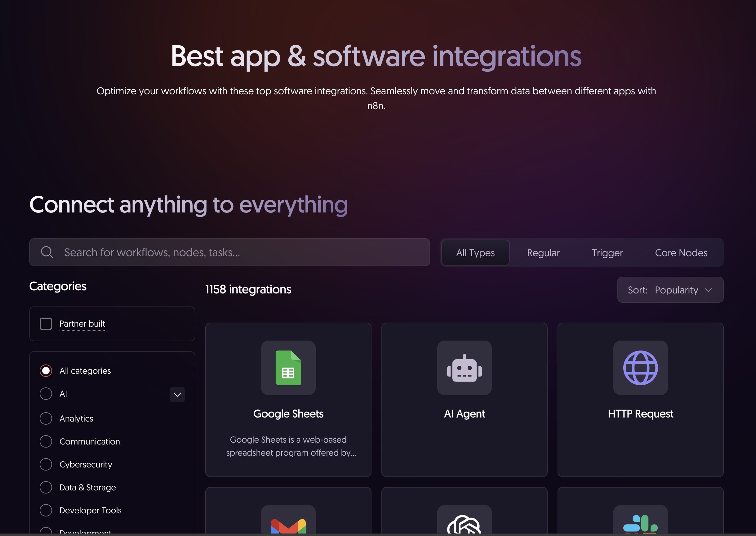Select the Regular type tab
Image resolution: width=756 pixels, height=536 pixels.
pos(543,253)
